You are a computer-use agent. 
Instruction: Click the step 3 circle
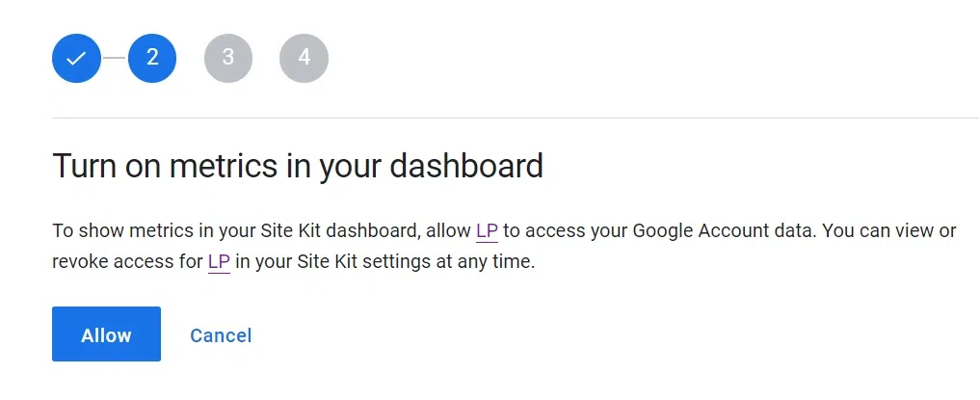pyautogui.click(x=228, y=58)
